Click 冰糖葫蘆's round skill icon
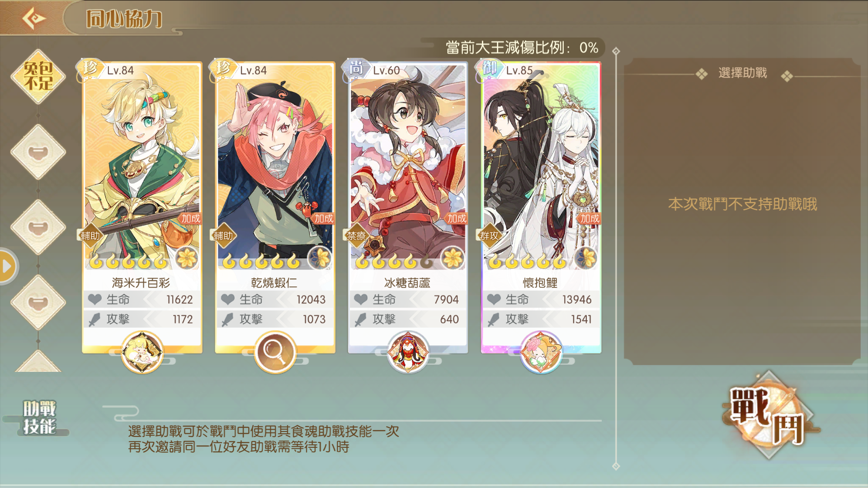Viewport: 868px width, 488px height. coord(408,352)
